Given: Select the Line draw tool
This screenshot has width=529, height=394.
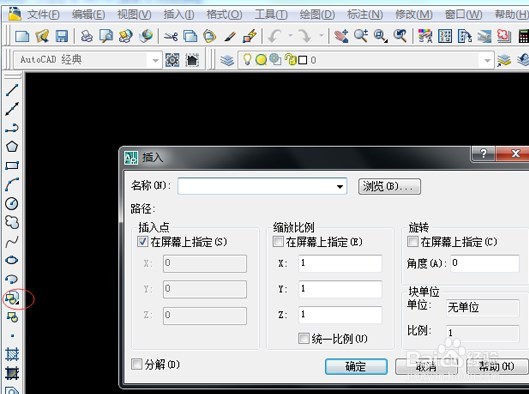Looking at the screenshot, I should click(x=12, y=90).
